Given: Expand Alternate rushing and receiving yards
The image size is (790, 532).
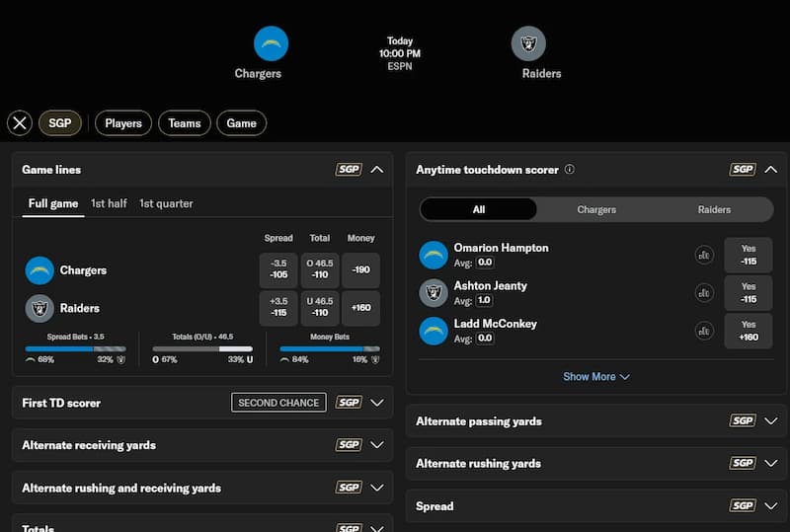Looking at the screenshot, I should (x=377, y=488).
